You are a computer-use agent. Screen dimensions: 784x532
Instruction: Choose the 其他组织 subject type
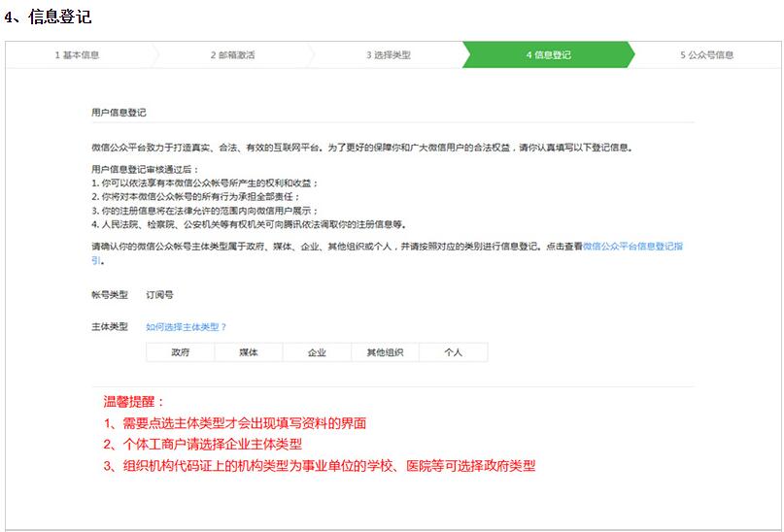tap(385, 352)
